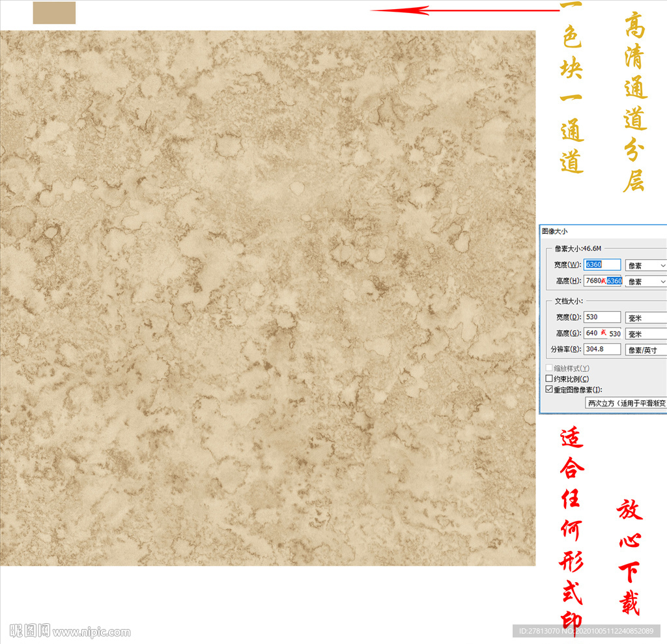Toggle the 缩放样式(Y) checkbox
This screenshot has height=644, width=667.
tap(549, 368)
